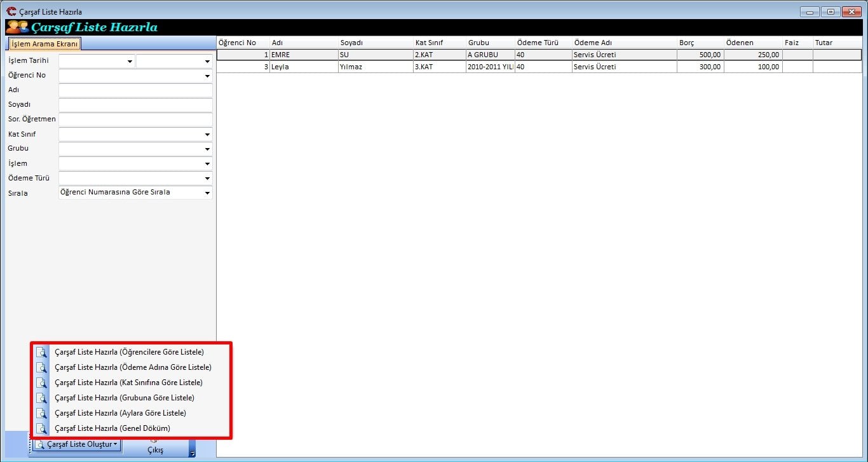
Task: Click the icon beside Öğrencilere Göre Listele
Action: click(x=41, y=352)
